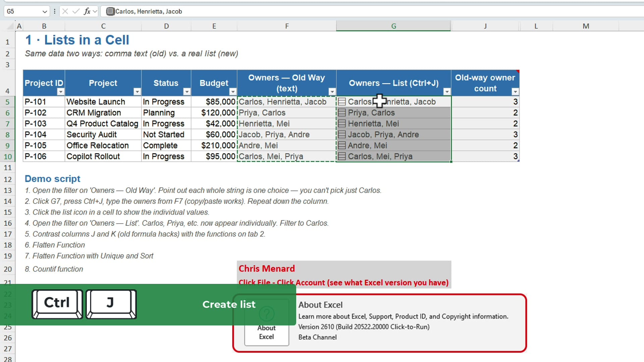This screenshot has height=362, width=644.
Task: Click the Website Launch project cell
Action: coord(103,102)
